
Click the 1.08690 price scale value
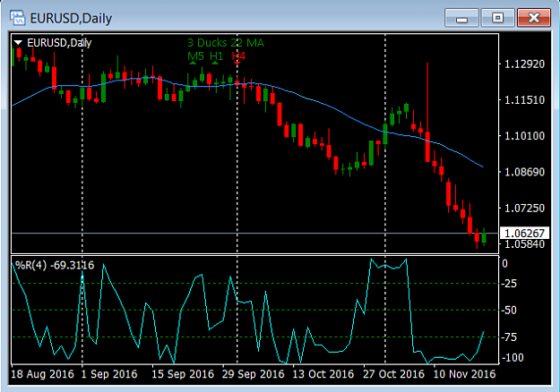coord(524,172)
